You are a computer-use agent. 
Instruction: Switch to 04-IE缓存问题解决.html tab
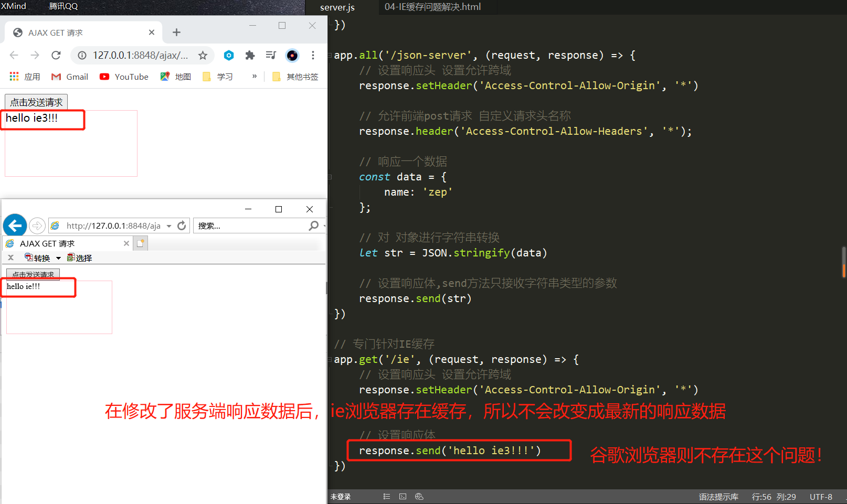pos(432,7)
